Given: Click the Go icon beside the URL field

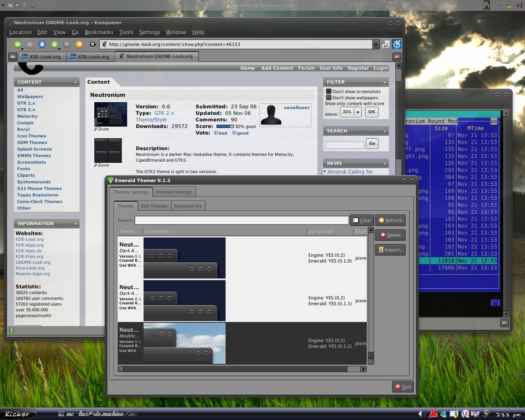Looking at the screenshot, I should pos(386,44).
